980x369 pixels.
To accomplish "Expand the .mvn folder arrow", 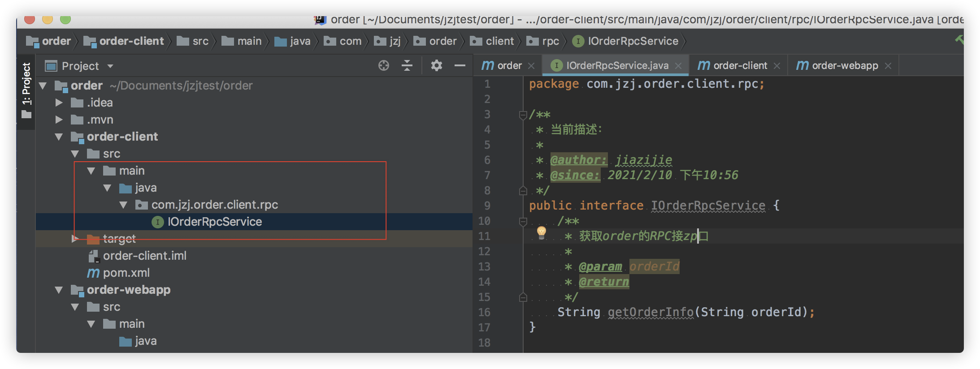I will (x=59, y=120).
